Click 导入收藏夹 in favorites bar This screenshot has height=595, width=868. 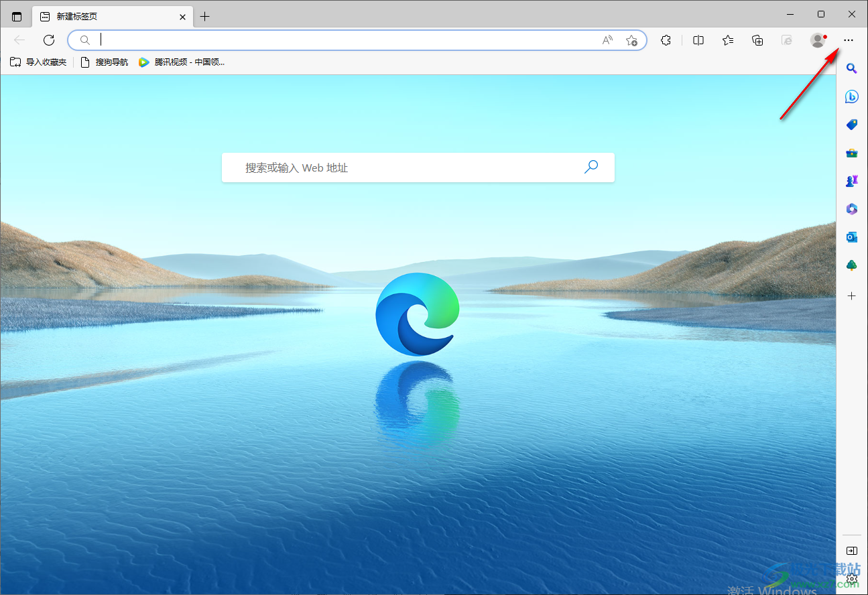click(38, 62)
